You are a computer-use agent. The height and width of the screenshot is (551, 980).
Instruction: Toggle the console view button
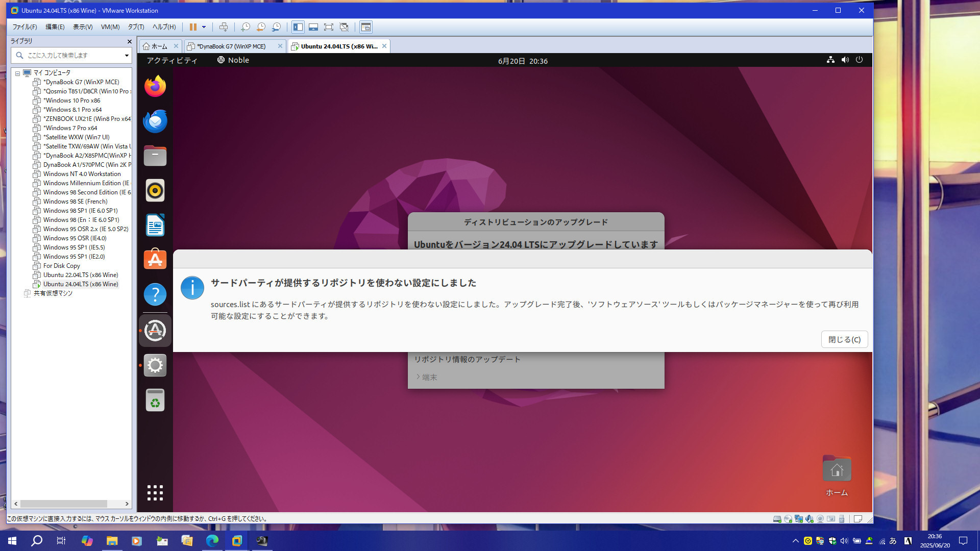point(366,27)
